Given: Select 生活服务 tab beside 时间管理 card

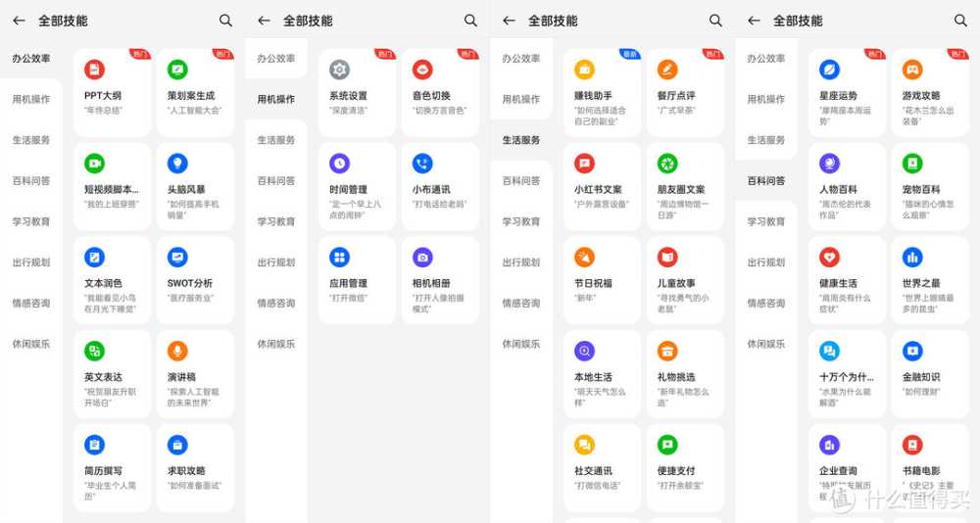Looking at the screenshot, I should (x=276, y=140).
